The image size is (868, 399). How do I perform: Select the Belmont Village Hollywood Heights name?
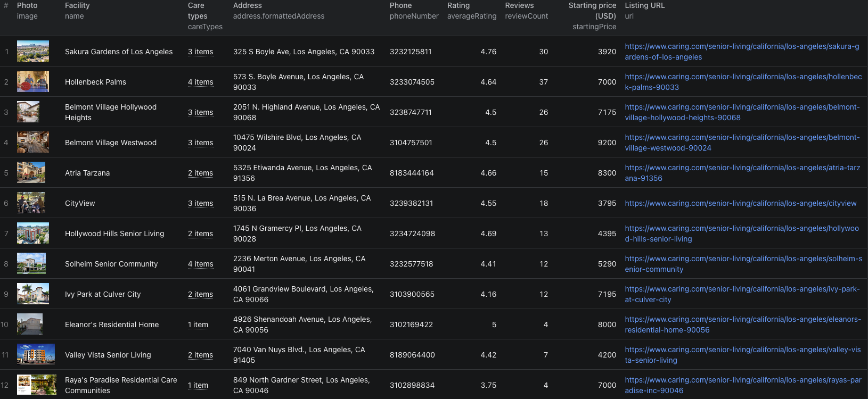[111, 112]
